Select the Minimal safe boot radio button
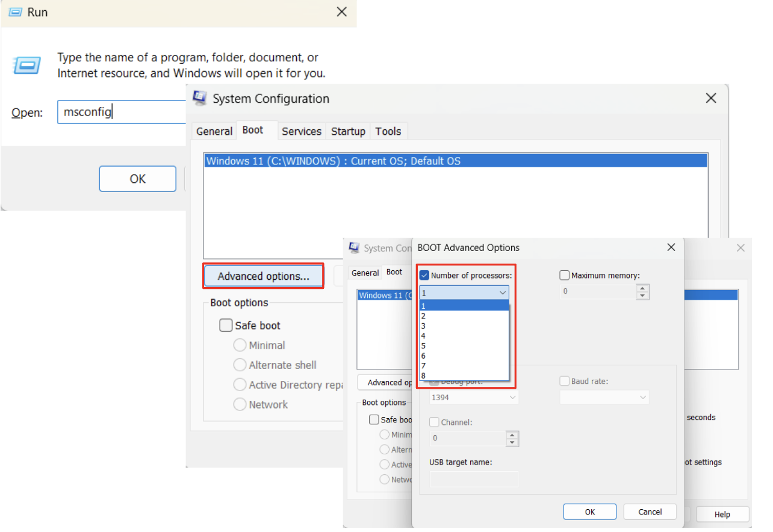This screenshot has height=532, width=773. click(x=240, y=345)
